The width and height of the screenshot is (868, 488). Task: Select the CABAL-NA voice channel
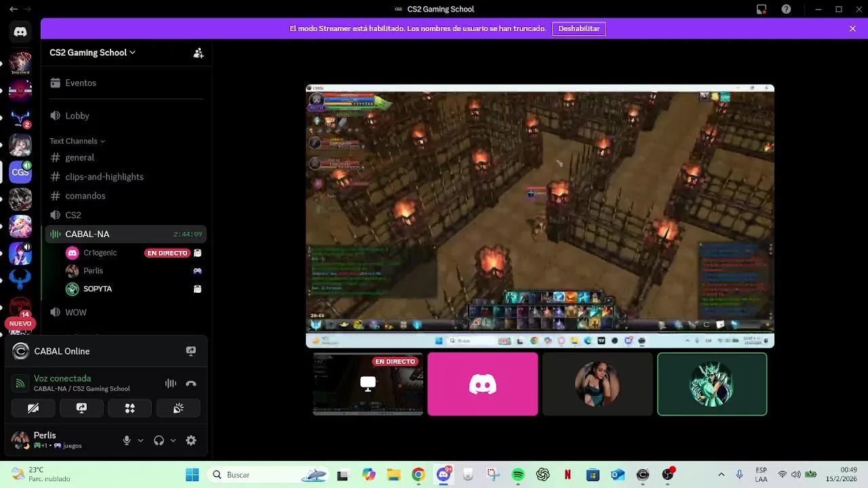(126, 234)
